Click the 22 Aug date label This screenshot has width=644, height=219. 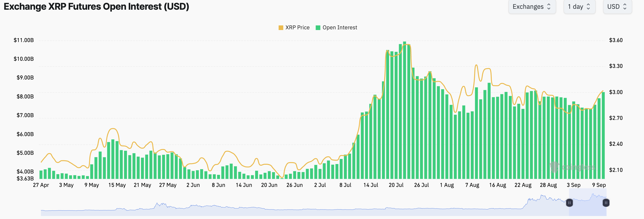[x=523, y=185]
